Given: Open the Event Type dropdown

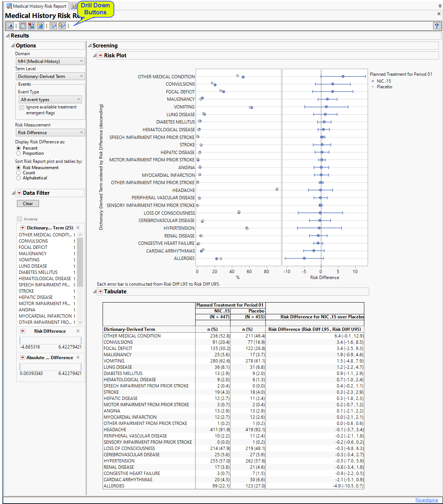Looking at the screenshot, I should pyautogui.click(x=50, y=100).
